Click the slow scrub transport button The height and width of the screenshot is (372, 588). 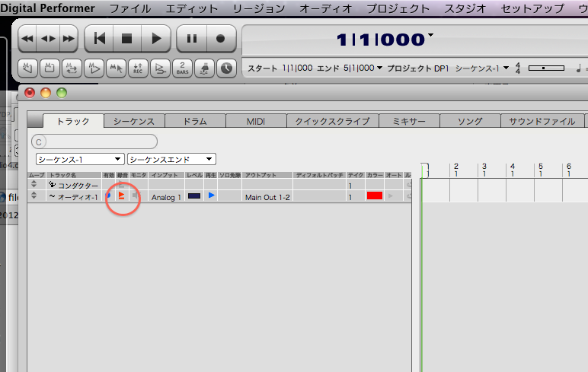tap(48, 39)
